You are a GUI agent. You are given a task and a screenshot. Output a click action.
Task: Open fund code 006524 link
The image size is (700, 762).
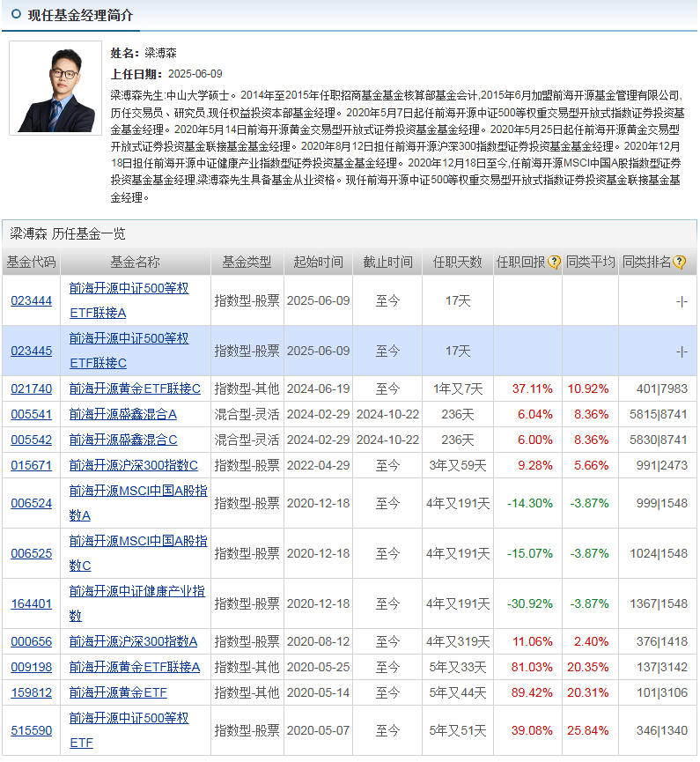point(32,504)
